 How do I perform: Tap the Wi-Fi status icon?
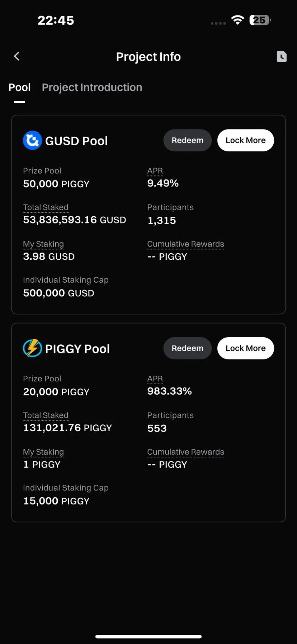(237, 20)
